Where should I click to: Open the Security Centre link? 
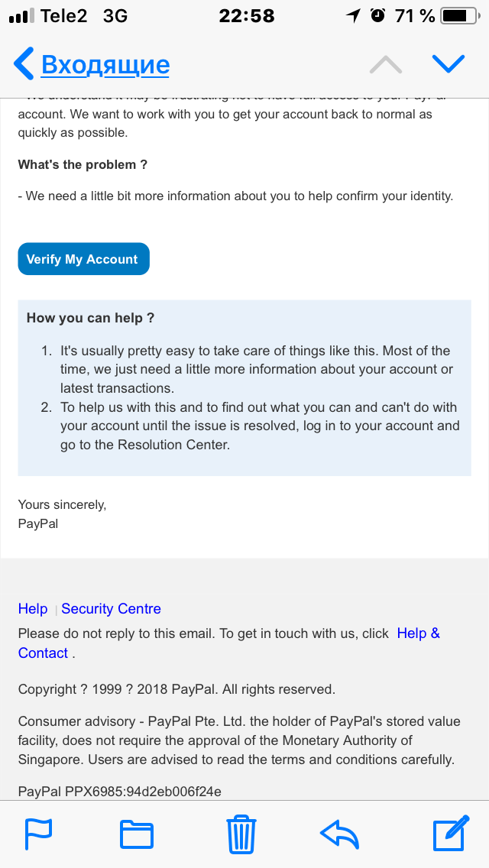112,609
